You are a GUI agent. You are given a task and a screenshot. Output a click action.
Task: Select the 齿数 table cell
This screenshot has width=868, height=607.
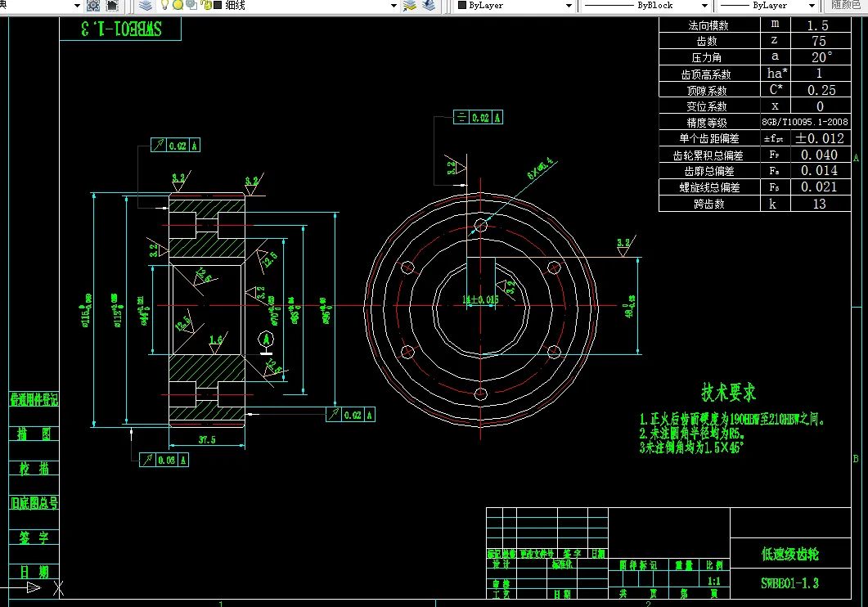(709, 41)
